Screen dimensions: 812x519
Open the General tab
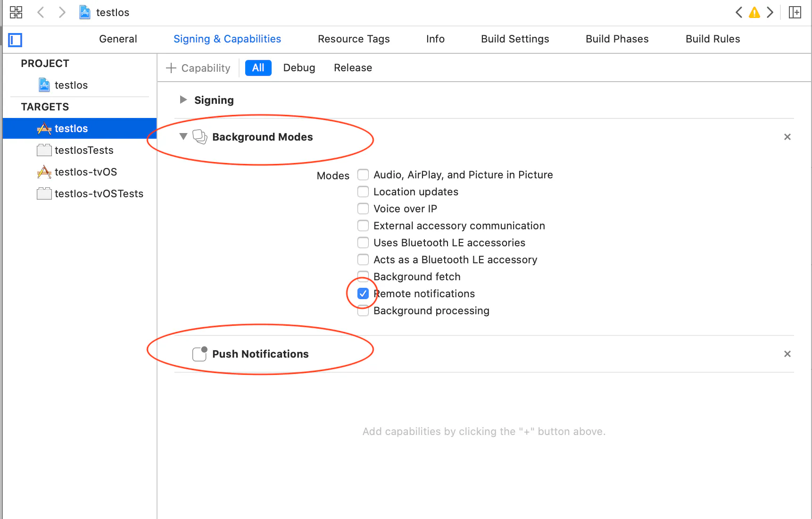tap(118, 39)
